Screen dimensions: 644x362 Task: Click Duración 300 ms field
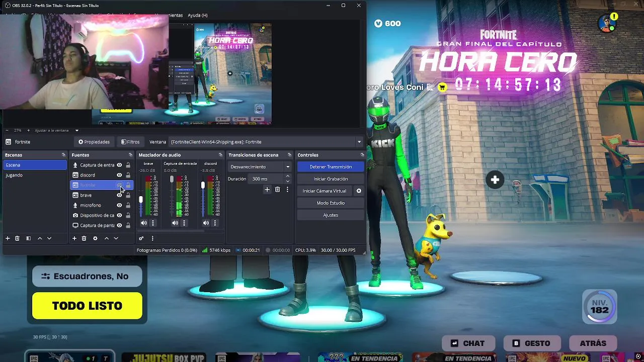point(267,179)
